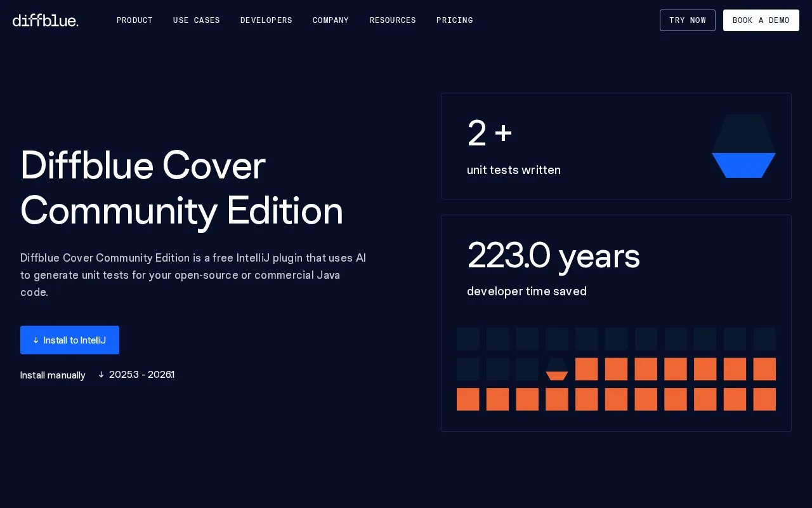Click the diffblue logo
This screenshot has height=508, width=812.
(x=46, y=20)
